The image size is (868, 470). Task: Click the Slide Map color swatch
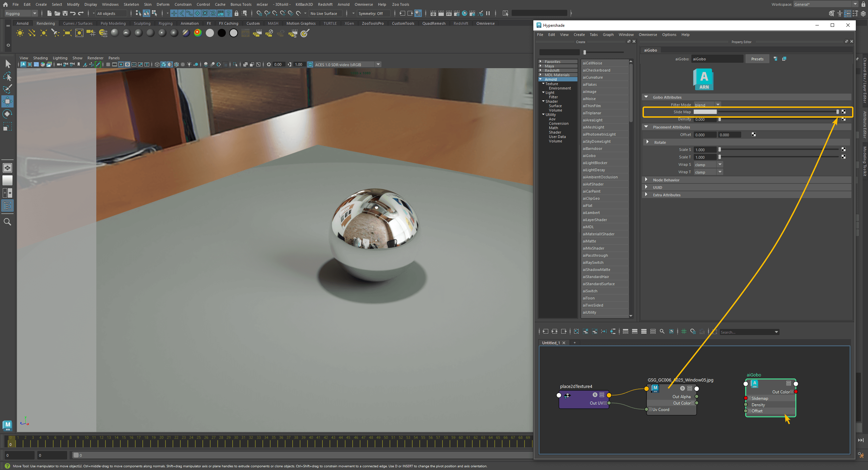[705, 112]
